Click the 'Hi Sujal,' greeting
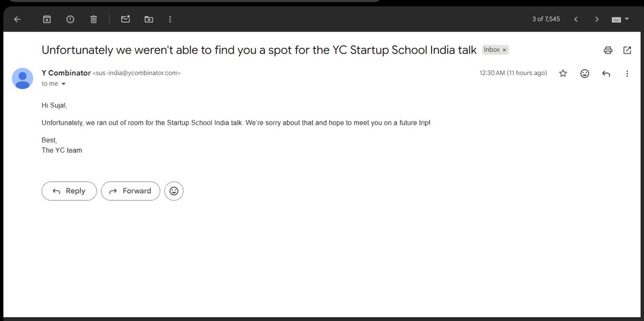 pyautogui.click(x=54, y=105)
